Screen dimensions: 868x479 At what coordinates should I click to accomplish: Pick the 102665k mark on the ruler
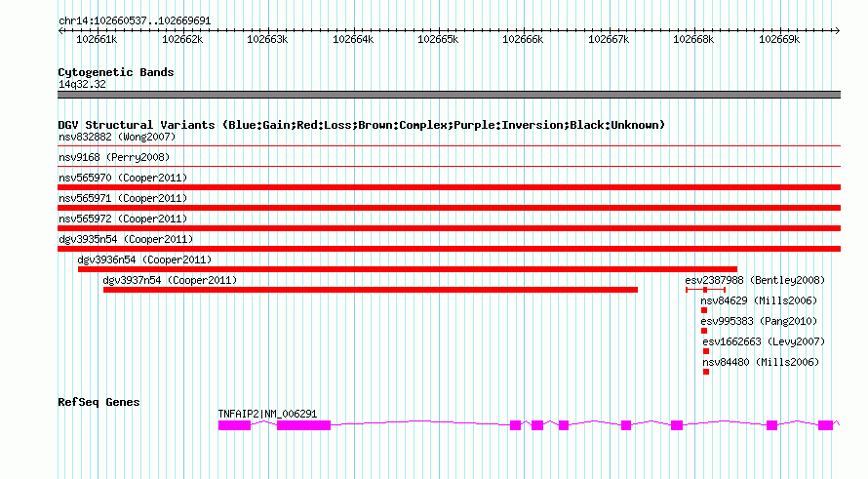[438, 40]
